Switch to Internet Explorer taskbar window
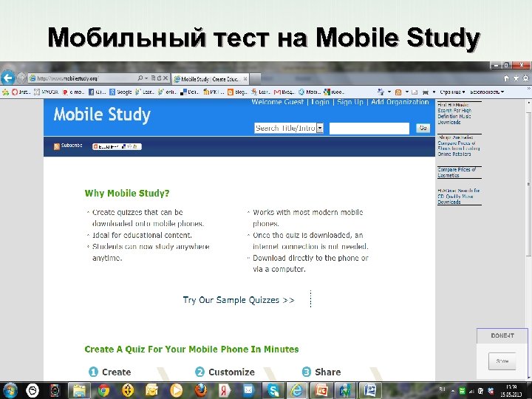The image size is (532, 399). pyautogui.click(x=296, y=390)
